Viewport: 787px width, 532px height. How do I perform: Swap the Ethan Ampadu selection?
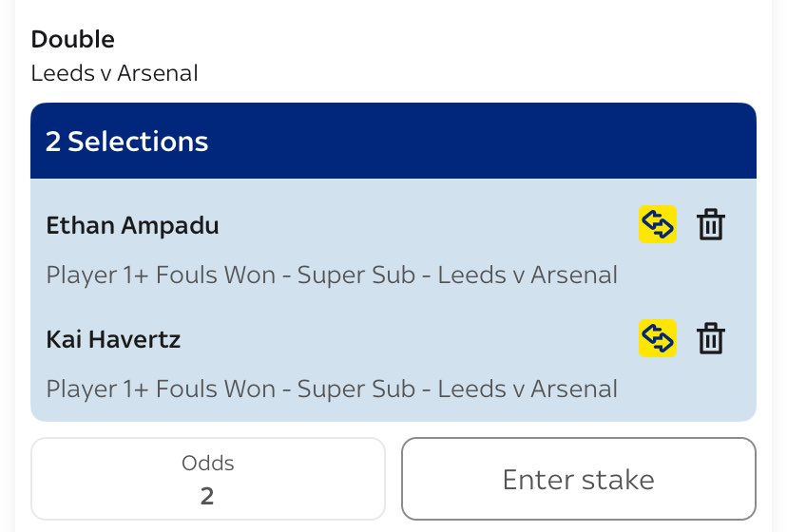coord(657,225)
